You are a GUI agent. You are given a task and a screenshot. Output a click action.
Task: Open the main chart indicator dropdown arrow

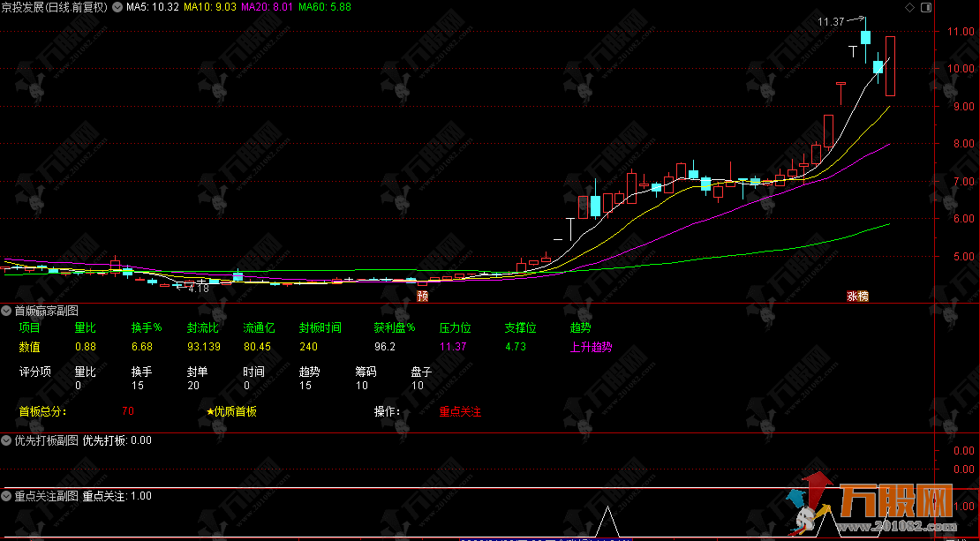click(x=117, y=7)
